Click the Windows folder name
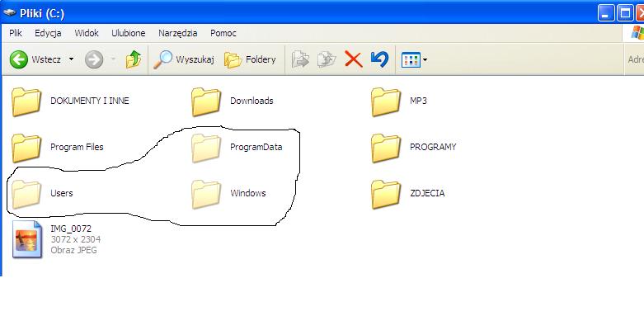The width and height of the screenshot is (644, 330). coord(248,193)
